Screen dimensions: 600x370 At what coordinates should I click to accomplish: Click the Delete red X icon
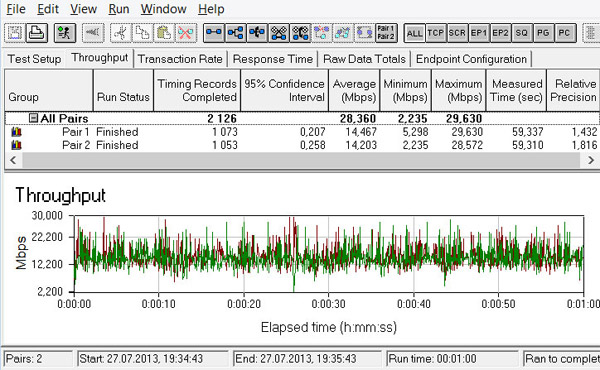pos(186,33)
